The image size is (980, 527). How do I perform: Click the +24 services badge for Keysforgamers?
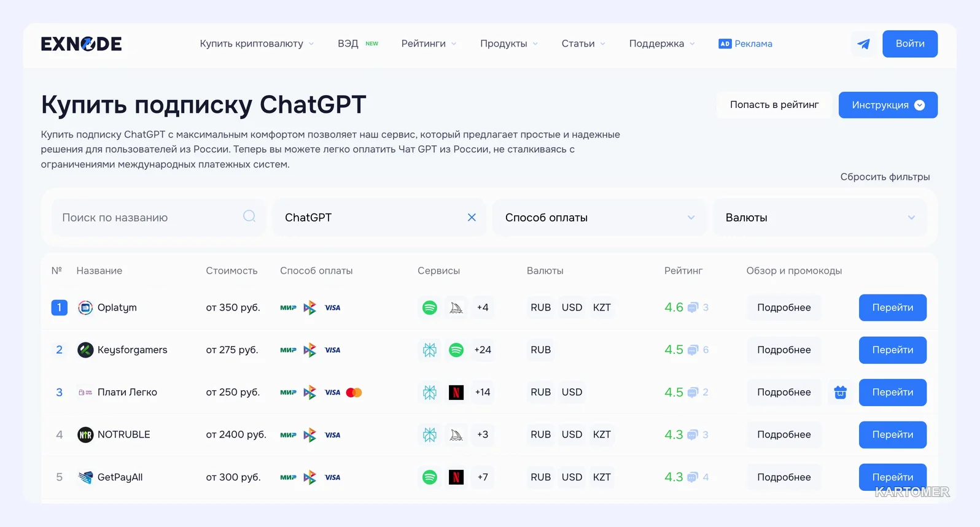tap(483, 350)
